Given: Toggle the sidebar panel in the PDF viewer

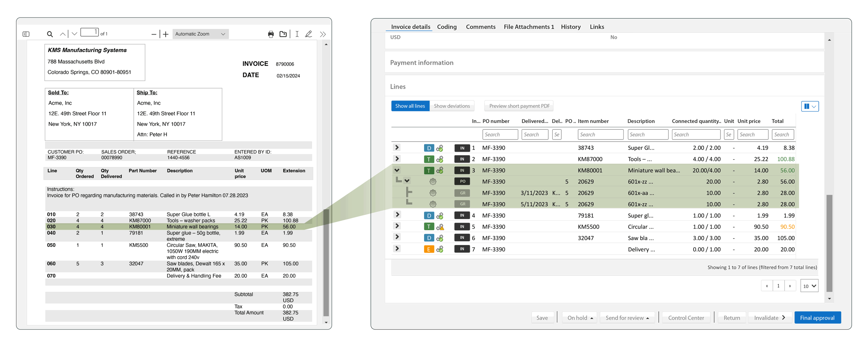Looking at the screenshot, I should tap(26, 34).
